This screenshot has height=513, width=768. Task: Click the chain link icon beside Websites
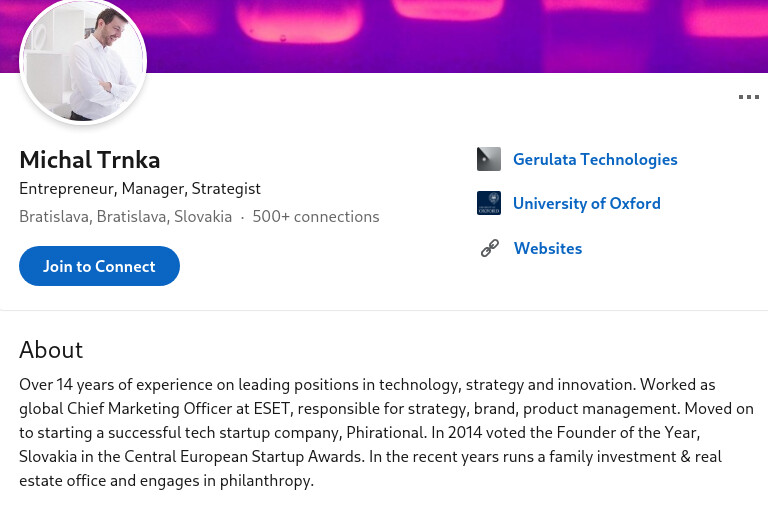489,248
